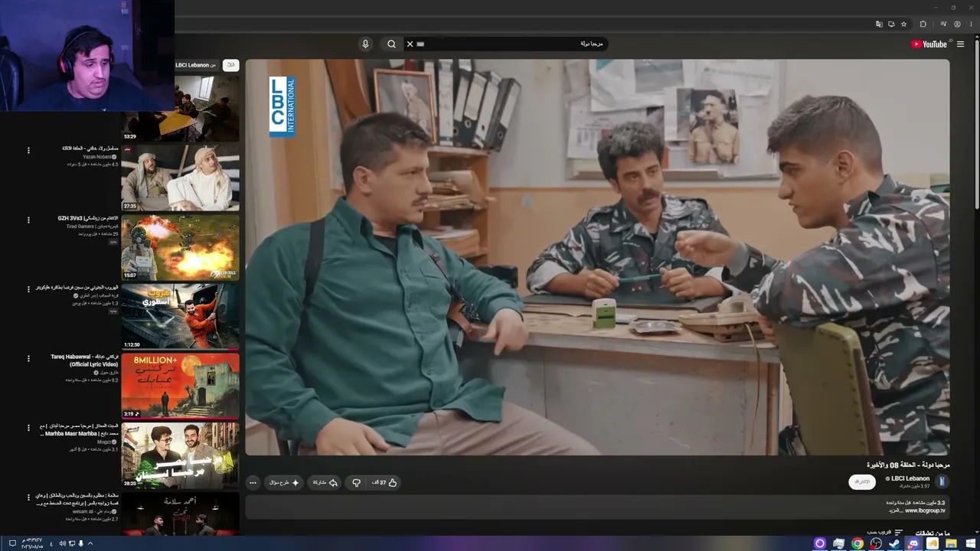Screen dimensions: 980x551
Task: Open the GZH 3Vs3 video thumbnail
Action: 181,247
